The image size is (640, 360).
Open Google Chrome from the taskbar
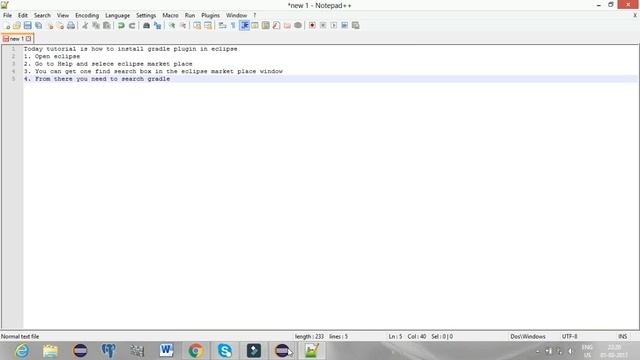(x=196, y=351)
